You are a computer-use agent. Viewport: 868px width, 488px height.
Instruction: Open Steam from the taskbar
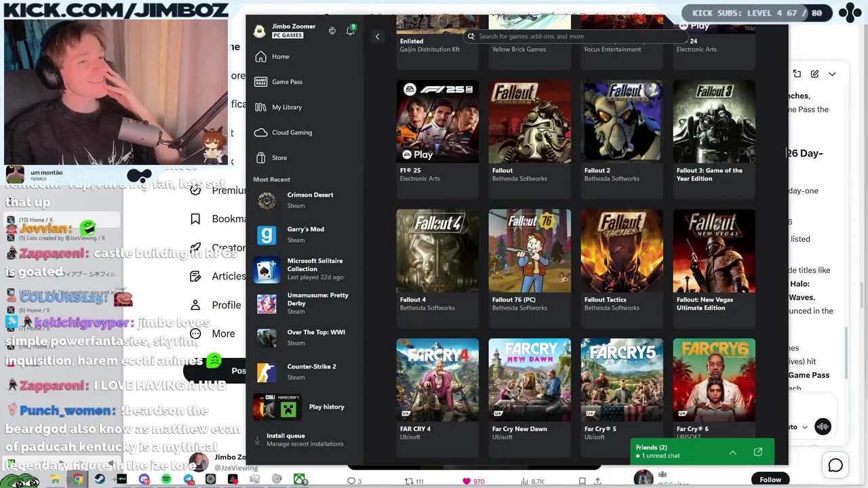point(100,479)
